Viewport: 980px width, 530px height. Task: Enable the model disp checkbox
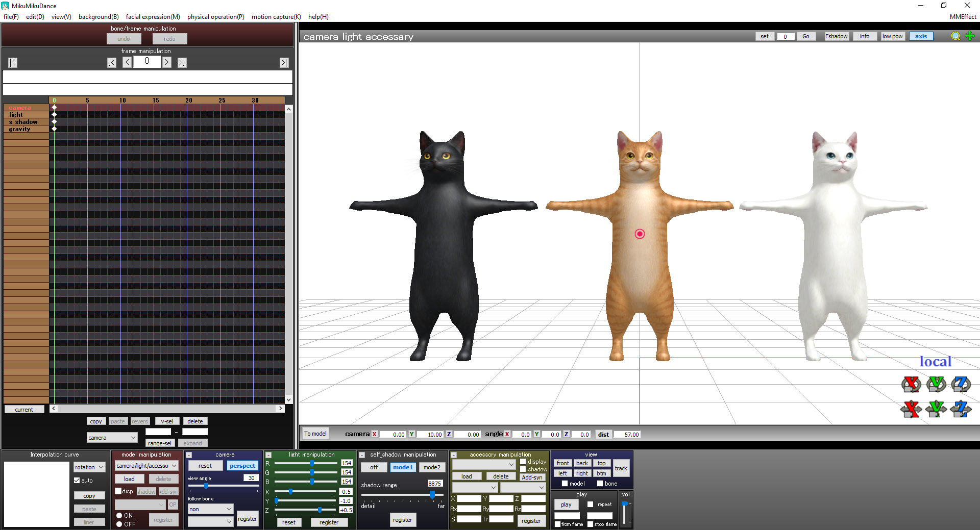[x=118, y=491]
